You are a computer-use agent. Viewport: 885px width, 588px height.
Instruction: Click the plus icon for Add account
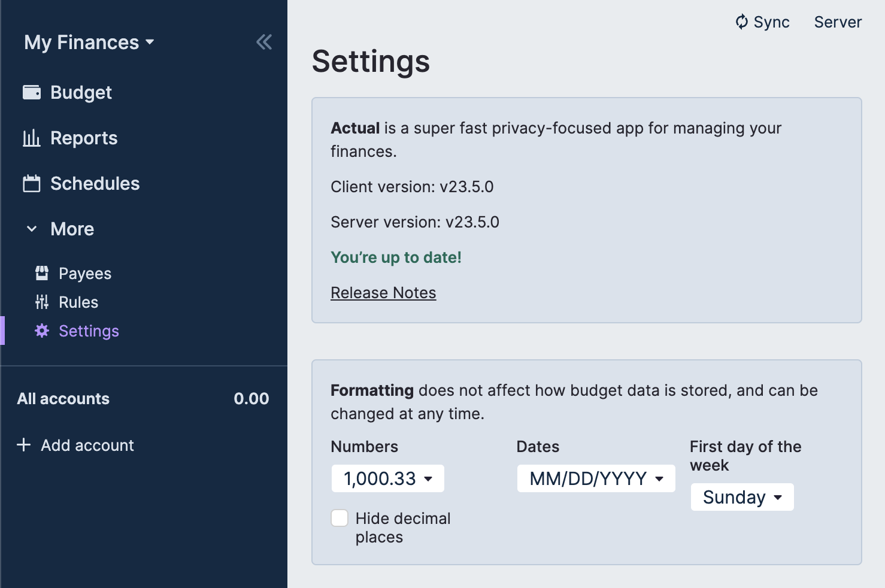[x=24, y=445]
